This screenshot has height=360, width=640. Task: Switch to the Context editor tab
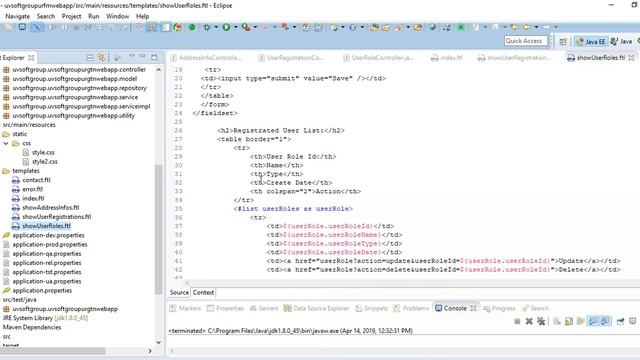pyautogui.click(x=203, y=293)
